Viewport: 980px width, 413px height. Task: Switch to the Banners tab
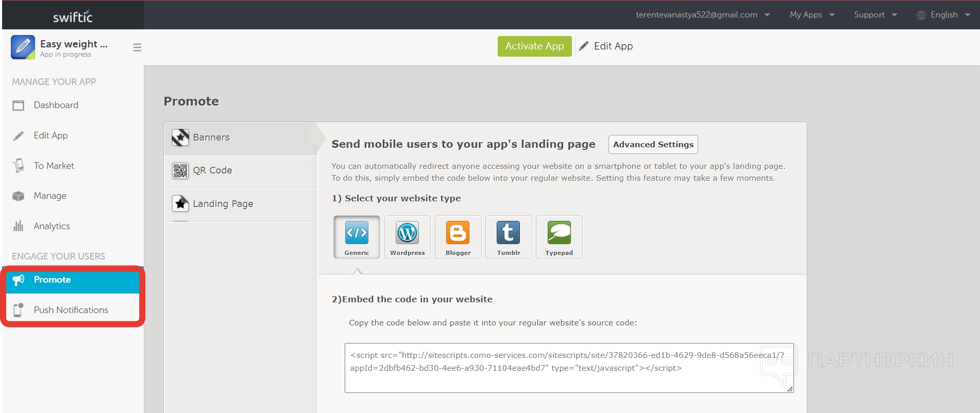241,137
